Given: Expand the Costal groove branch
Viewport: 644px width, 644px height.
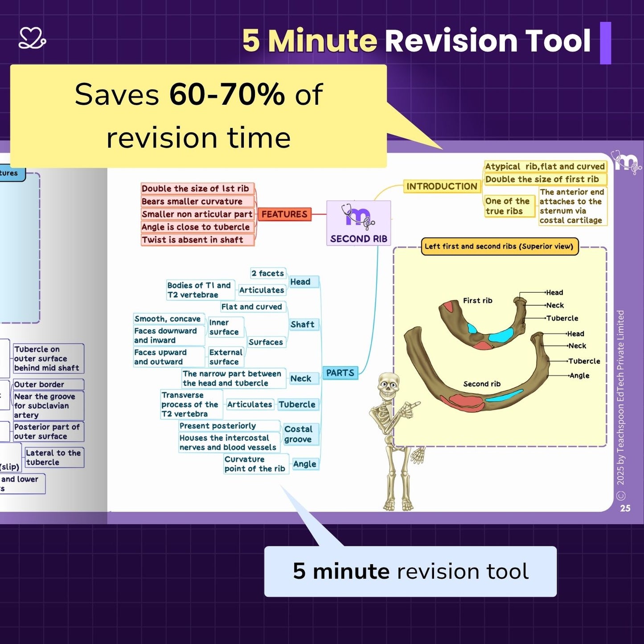Looking at the screenshot, I should [x=299, y=434].
